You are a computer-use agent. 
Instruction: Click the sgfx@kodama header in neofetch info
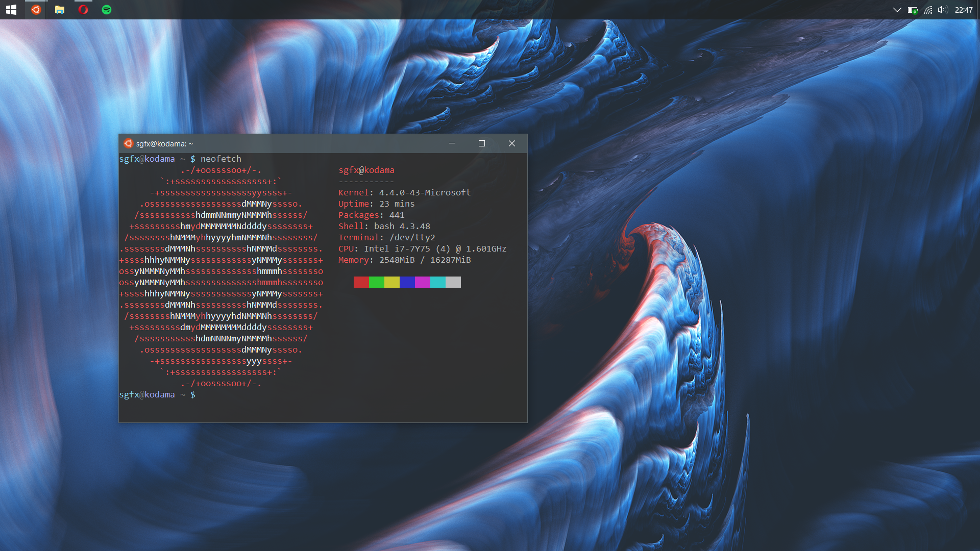[366, 170]
